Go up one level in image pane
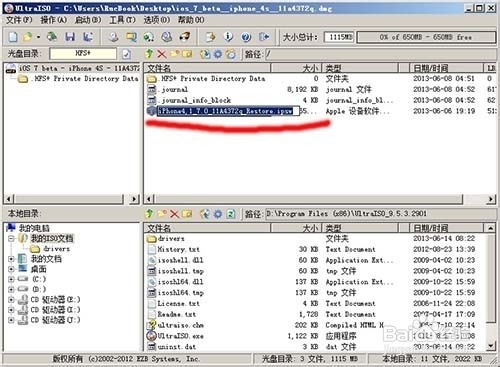 [x=149, y=54]
